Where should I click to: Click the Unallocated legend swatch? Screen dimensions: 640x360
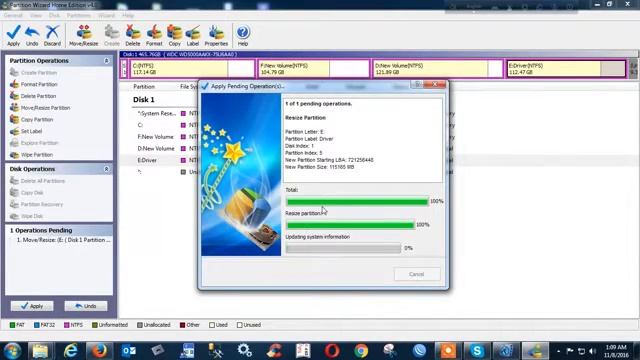click(x=140, y=325)
